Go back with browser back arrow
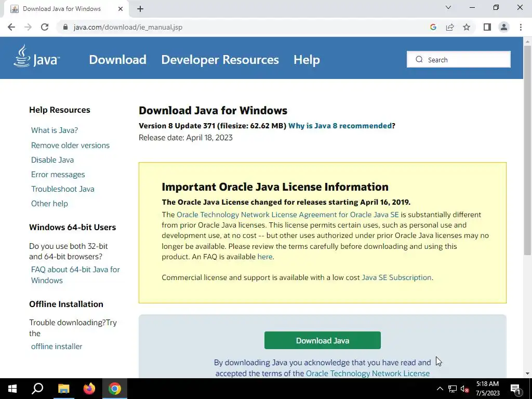This screenshot has height=399, width=532. click(11, 27)
